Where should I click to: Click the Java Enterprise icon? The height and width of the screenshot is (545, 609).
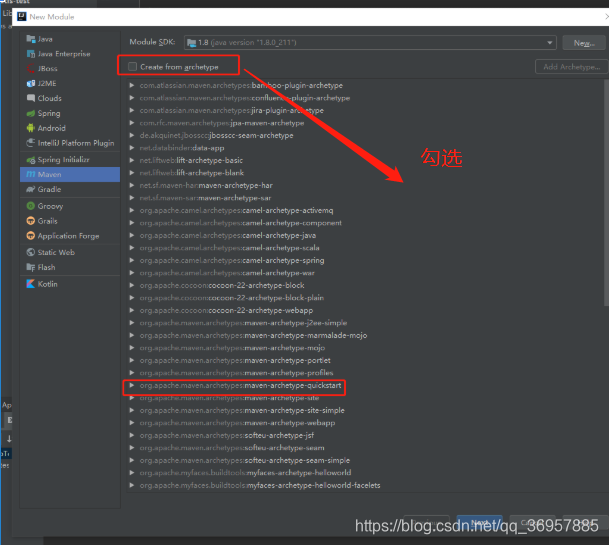pyautogui.click(x=31, y=54)
